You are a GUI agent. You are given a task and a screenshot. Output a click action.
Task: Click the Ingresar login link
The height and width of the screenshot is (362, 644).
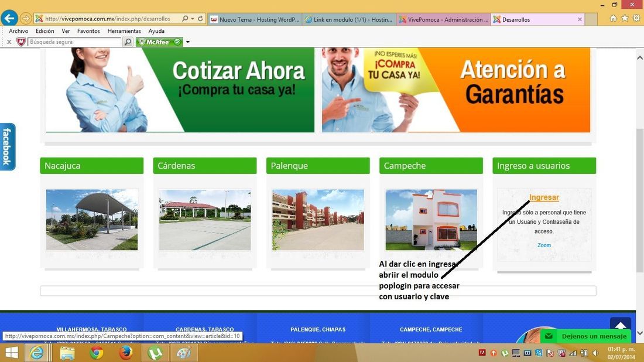(x=544, y=197)
